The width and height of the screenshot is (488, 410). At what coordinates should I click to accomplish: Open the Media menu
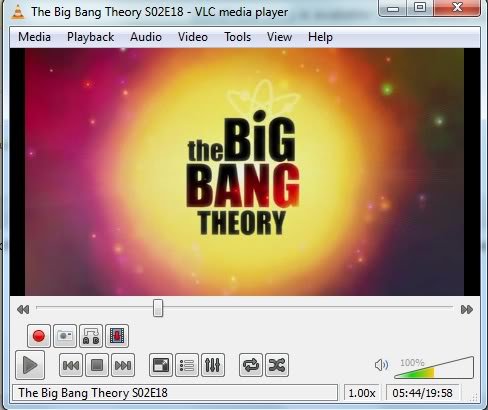(x=34, y=37)
